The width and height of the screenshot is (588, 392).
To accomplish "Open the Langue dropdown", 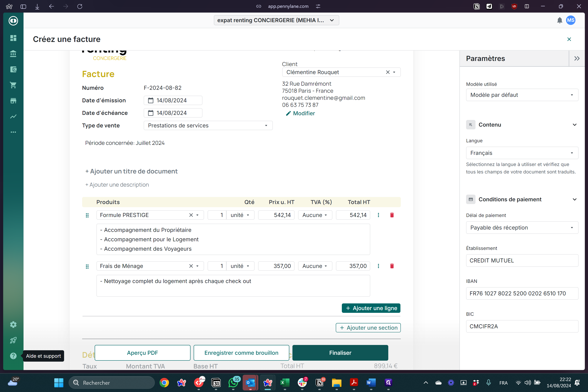I will click(522, 153).
